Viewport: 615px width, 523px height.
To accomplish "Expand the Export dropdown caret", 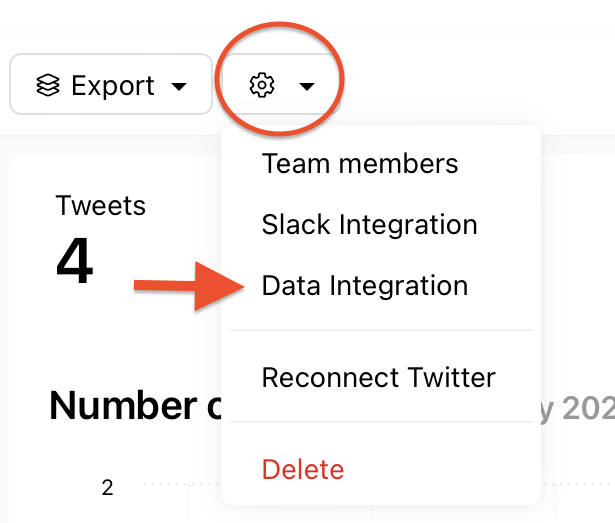I will (x=179, y=86).
